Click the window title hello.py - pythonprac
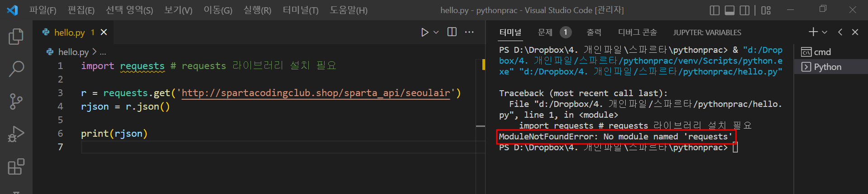This screenshot has height=194, width=868. pos(532,10)
